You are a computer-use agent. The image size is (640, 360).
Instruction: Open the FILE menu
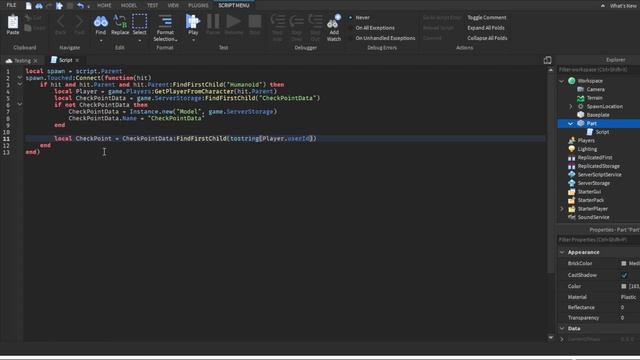[x=11, y=5]
